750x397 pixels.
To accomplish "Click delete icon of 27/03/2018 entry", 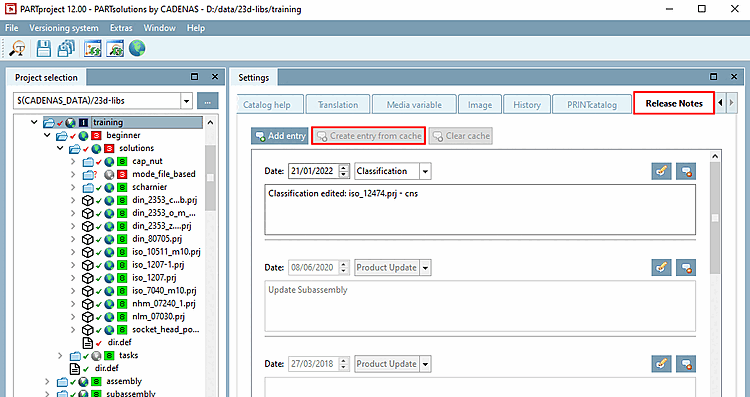I will 686,364.
